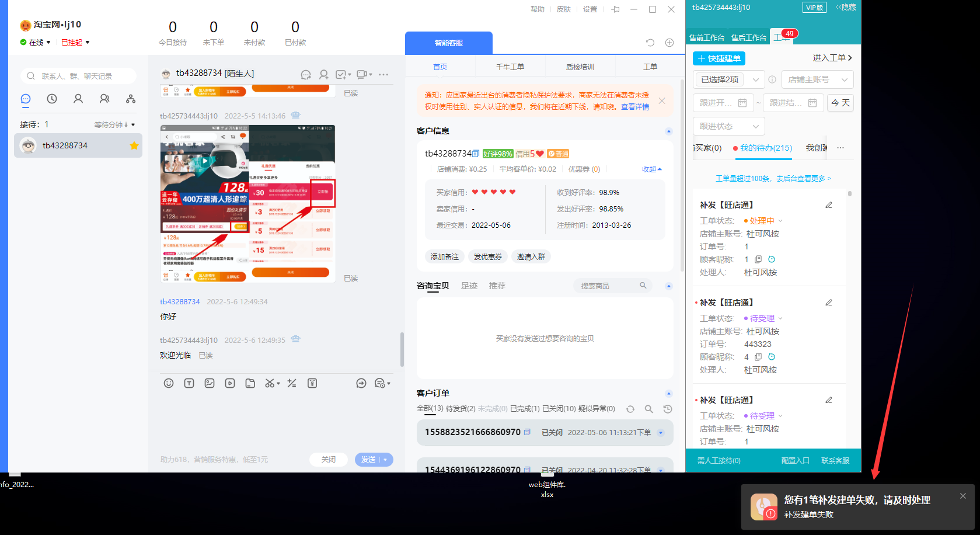Click the more options ellipsis in chat header
Image resolution: width=980 pixels, height=535 pixels.
coord(383,75)
